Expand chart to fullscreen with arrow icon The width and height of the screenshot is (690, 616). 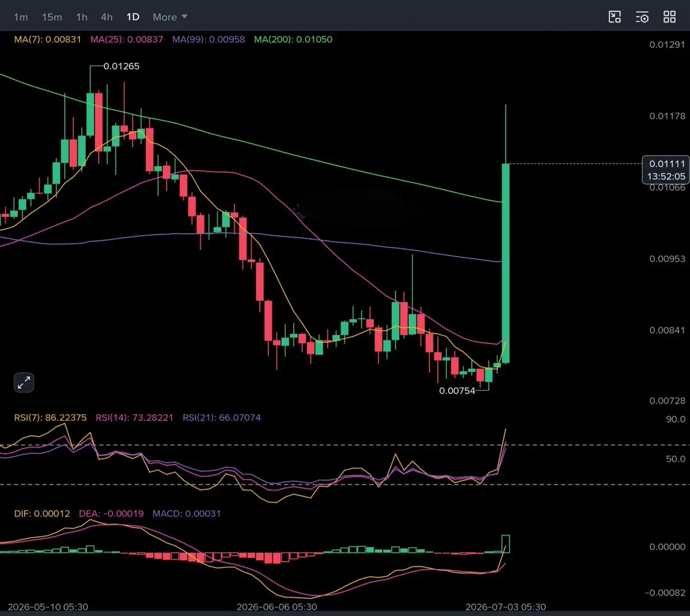[x=24, y=382]
